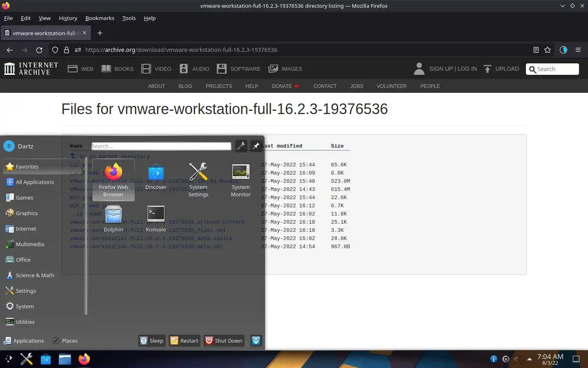Open the Bookmarks menu
588x368 pixels.
pos(100,18)
